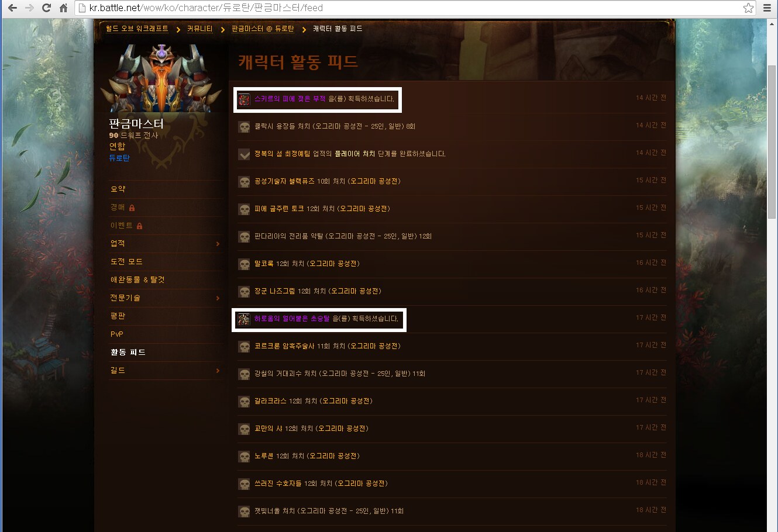Follow the 커뮤니티 breadcrumb link

coord(200,29)
